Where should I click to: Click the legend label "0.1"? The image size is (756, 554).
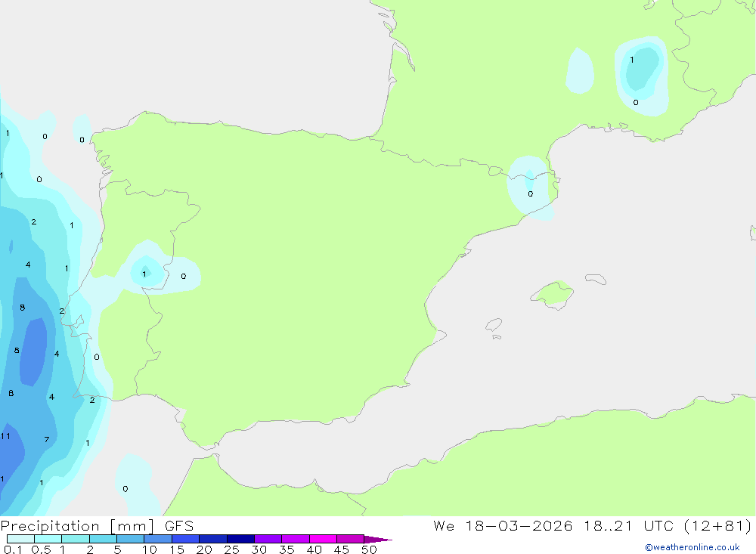[x=13, y=549]
